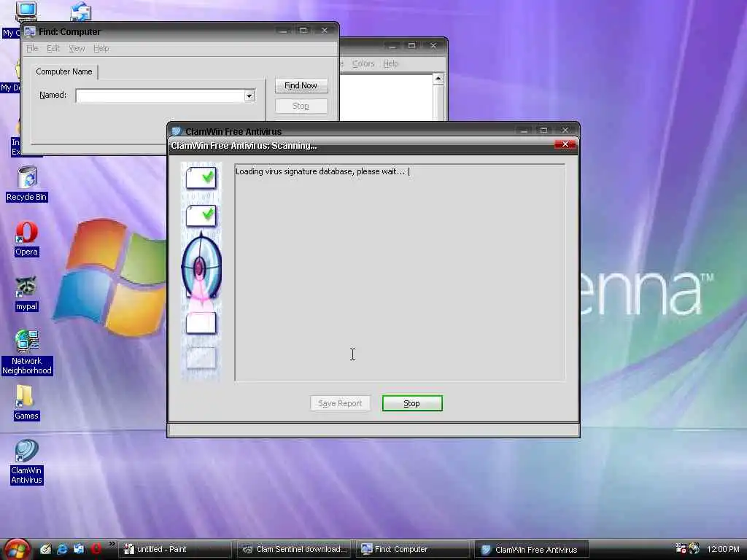Expand the quick launch overflow chevron
The image size is (747, 560).
click(112, 544)
